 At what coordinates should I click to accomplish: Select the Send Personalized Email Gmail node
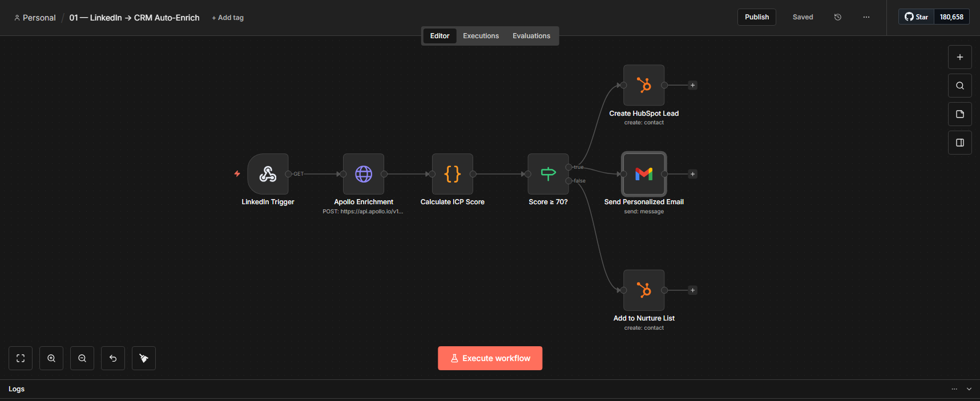[x=644, y=174]
